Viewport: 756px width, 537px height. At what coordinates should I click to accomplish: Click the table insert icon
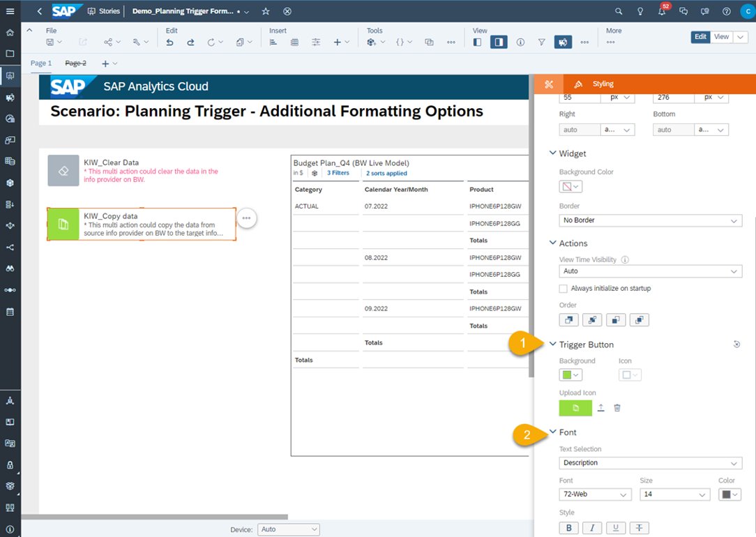[294, 42]
